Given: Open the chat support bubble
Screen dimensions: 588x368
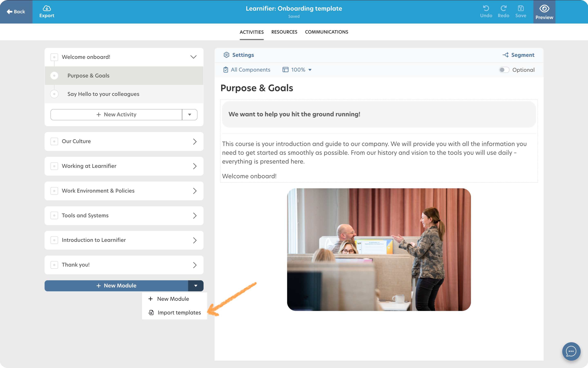Looking at the screenshot, I should point(571,351).
